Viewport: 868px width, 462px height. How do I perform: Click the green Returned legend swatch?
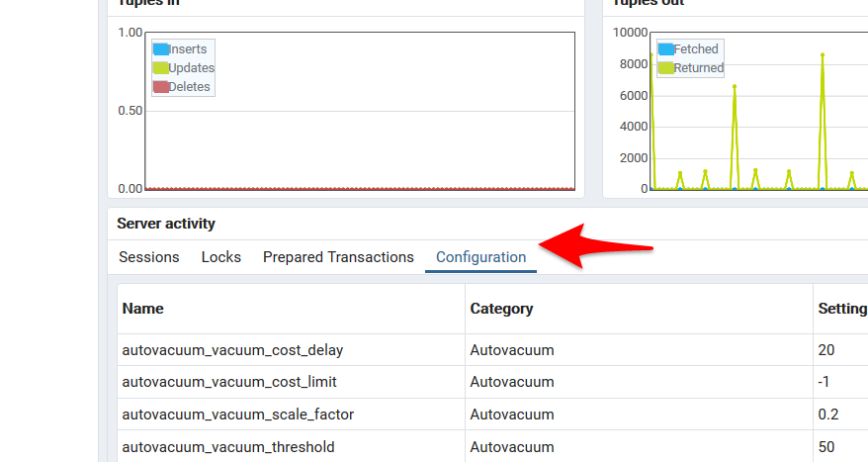pyautogui.click(x=666, y=68)
